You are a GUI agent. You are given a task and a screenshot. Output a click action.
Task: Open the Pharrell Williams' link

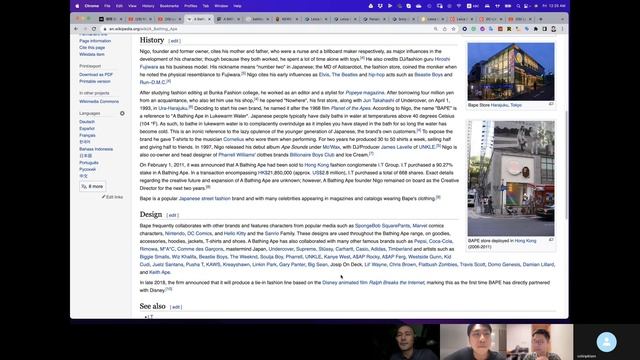[237, 155]
